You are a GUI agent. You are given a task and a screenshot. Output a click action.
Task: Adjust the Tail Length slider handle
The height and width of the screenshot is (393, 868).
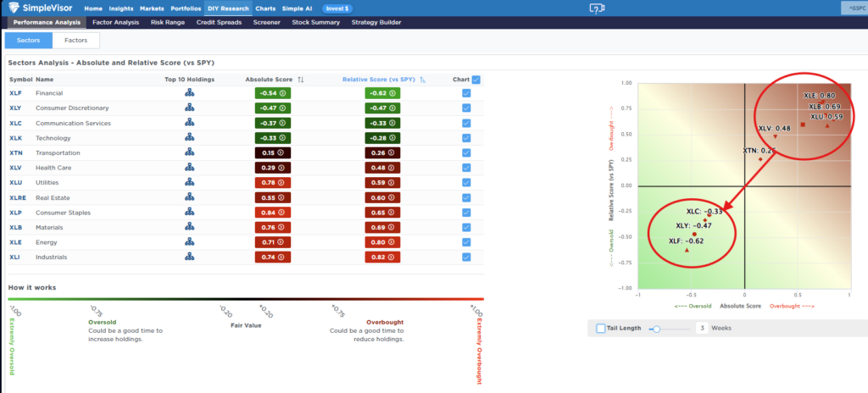[654, 328]
